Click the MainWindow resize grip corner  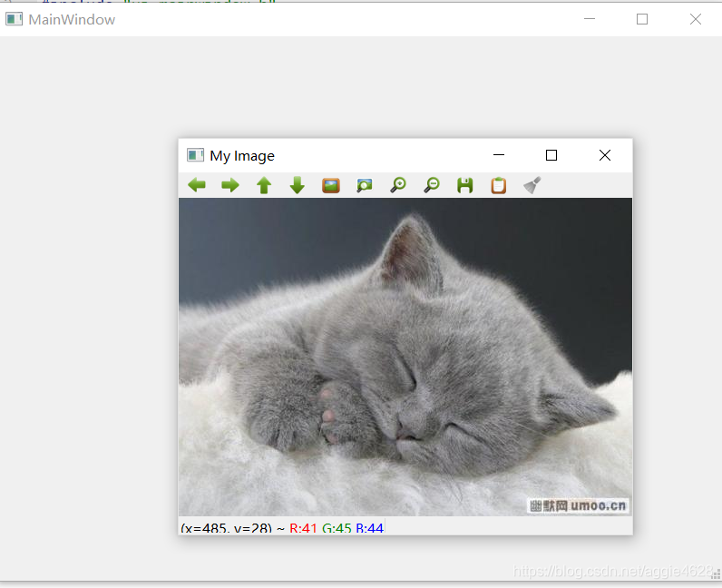click(716, 574)
